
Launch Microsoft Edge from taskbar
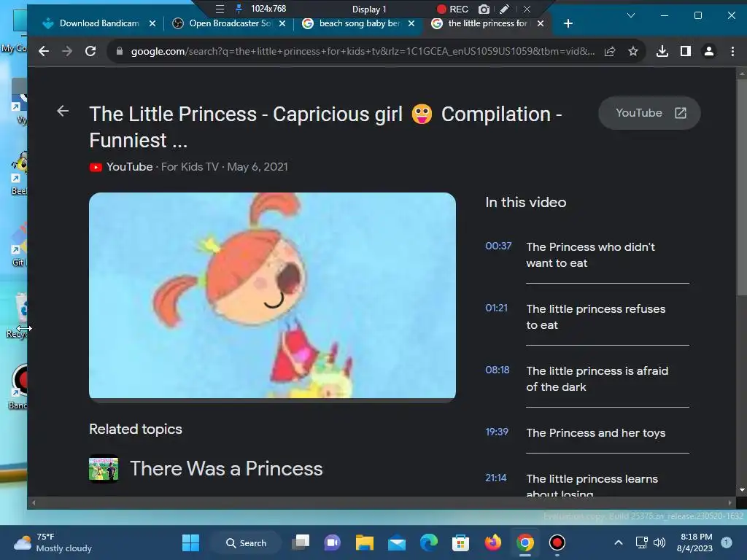pos(429,542)
